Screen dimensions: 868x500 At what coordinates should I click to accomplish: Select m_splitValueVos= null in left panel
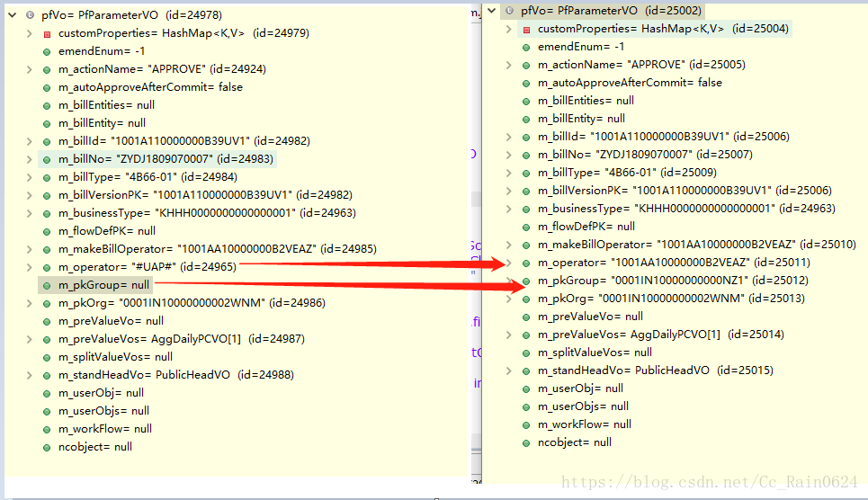[x=115, y=357]
